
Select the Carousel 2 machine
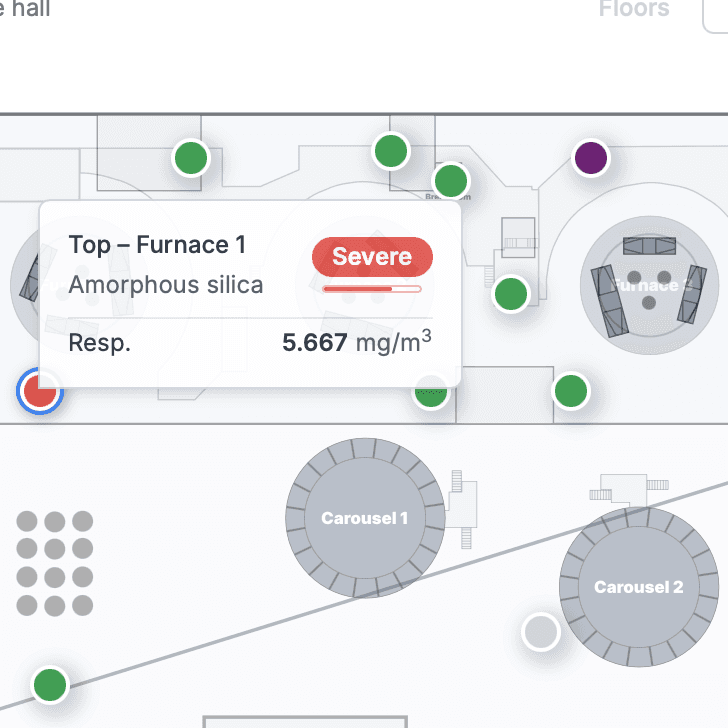coord(639,587)
